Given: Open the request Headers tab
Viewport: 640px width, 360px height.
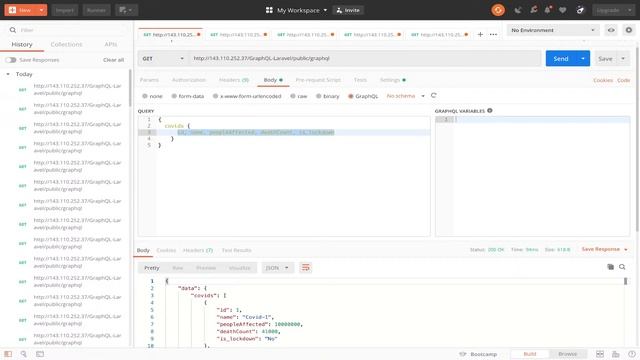Looking at the screenshot, I should coord(234,80).
